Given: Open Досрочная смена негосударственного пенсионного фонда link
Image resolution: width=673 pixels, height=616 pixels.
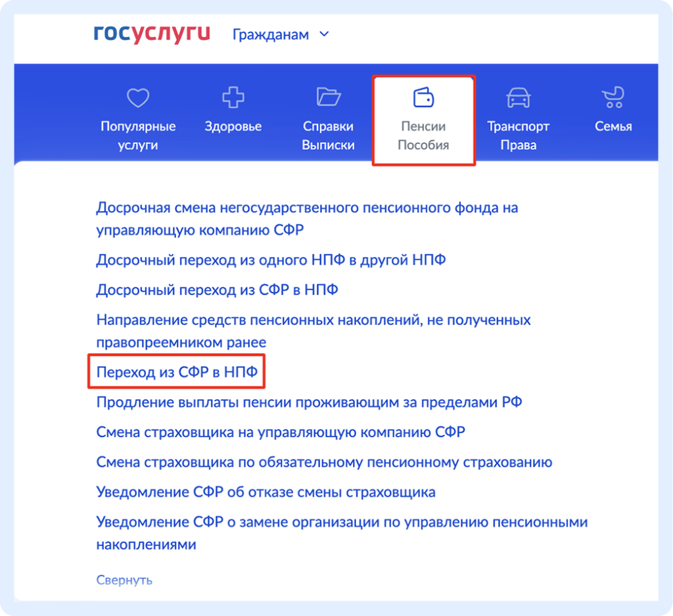Looking at the screenshot, I should pyautogui.click(x=307, y=218).
